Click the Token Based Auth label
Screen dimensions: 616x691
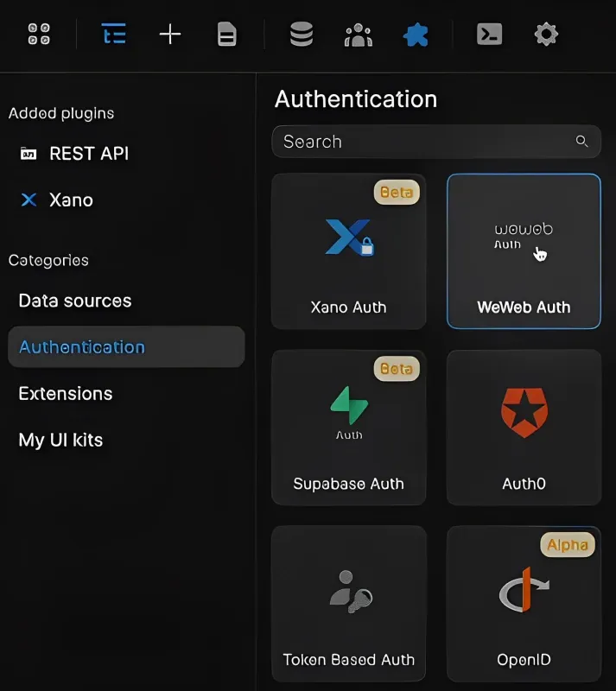[348, 660]
